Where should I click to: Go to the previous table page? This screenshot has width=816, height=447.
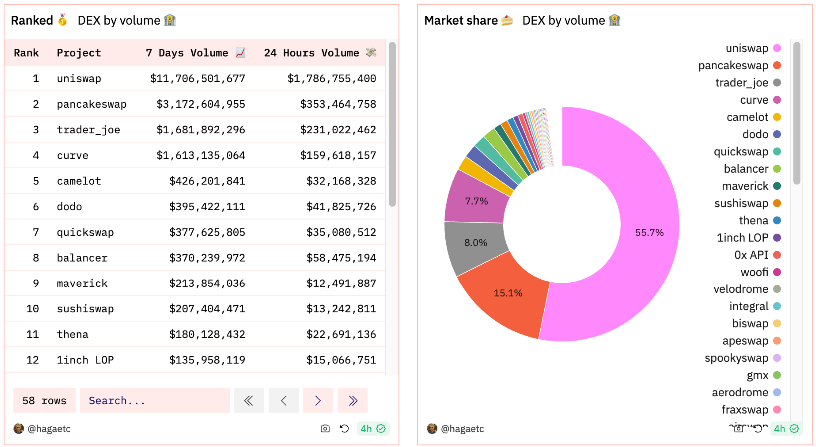[x=284, y=400]
